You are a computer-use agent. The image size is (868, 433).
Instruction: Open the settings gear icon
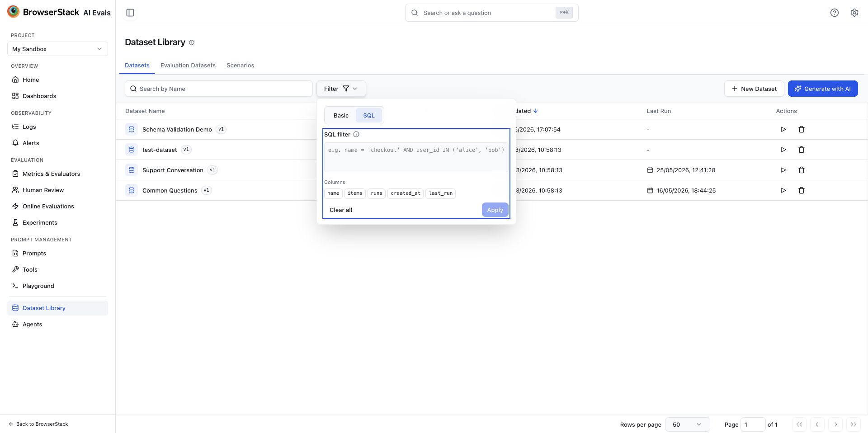pyautogui.click(x=854, y=13)
